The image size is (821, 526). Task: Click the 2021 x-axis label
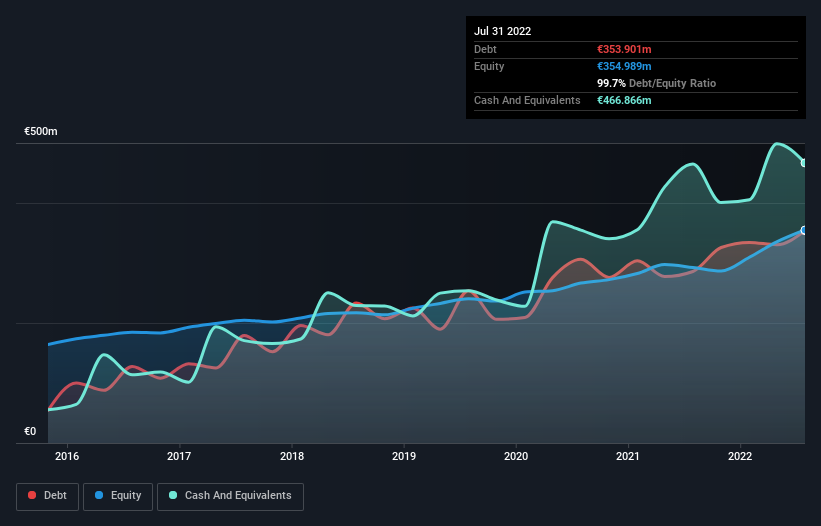point(628,456)
